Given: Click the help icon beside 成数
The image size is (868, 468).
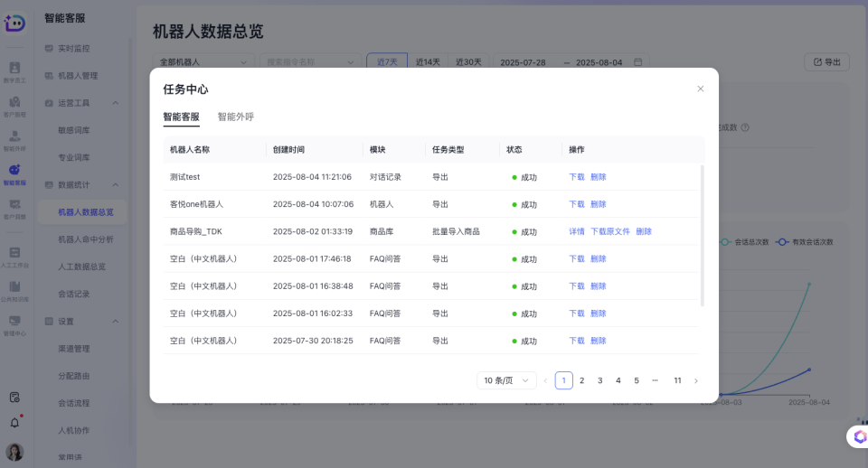Looking at the screenshot, I should point(745,127).
